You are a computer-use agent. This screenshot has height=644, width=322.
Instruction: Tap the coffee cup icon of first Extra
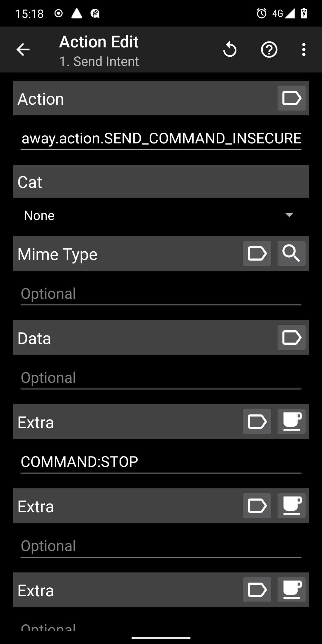[x=291, y=422]
